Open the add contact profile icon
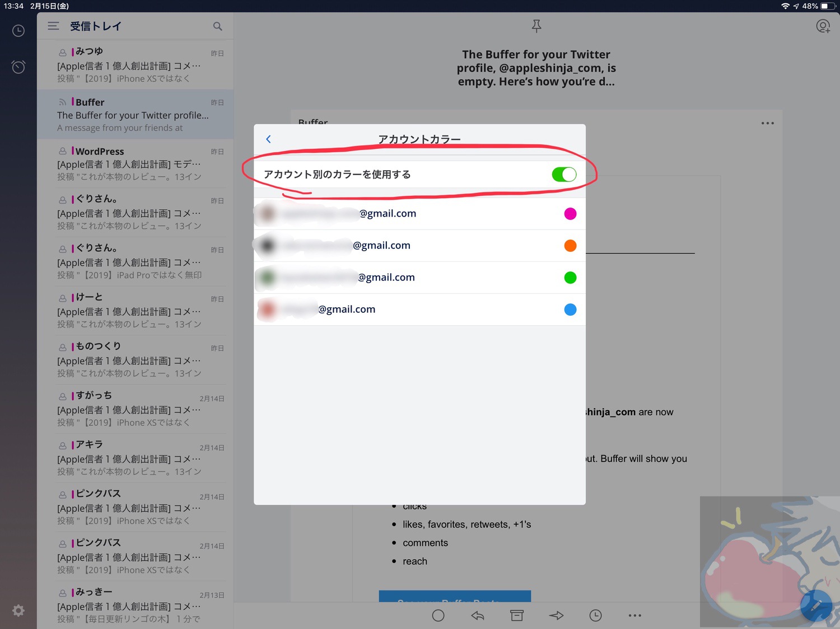The width and height of the screenshot is (840, 629). [823, 26]
